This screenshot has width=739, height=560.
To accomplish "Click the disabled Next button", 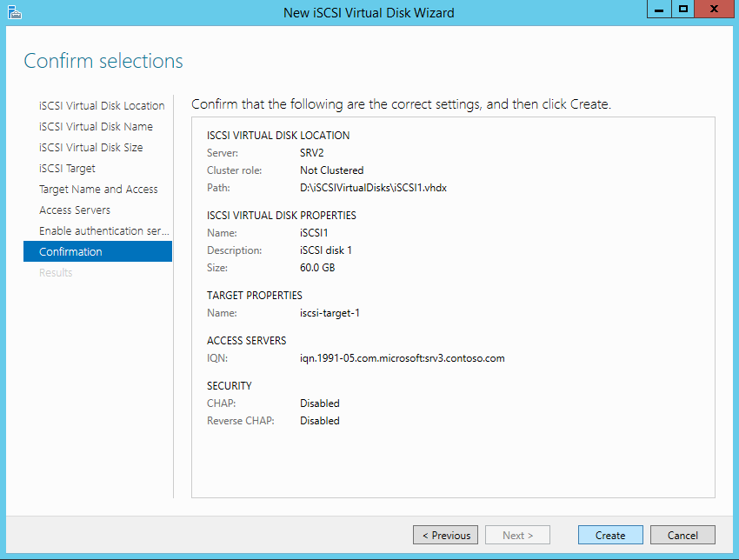I will 517,536.
